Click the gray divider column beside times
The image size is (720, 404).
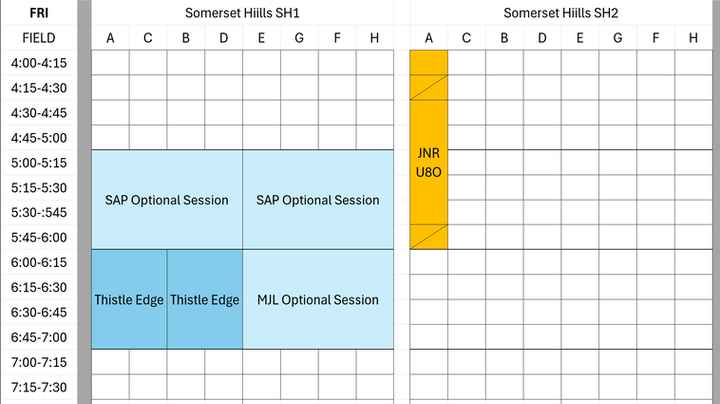pyautogui.click(x=84, y=202)
